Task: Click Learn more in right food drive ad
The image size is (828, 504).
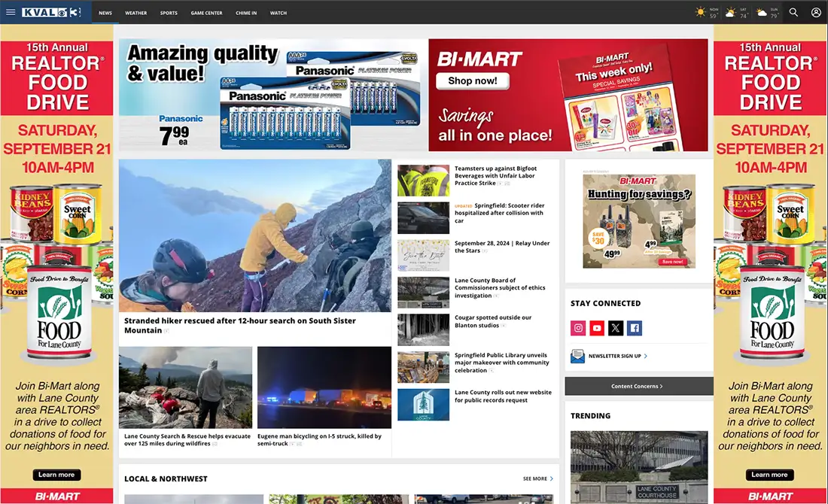Action: 769,475
